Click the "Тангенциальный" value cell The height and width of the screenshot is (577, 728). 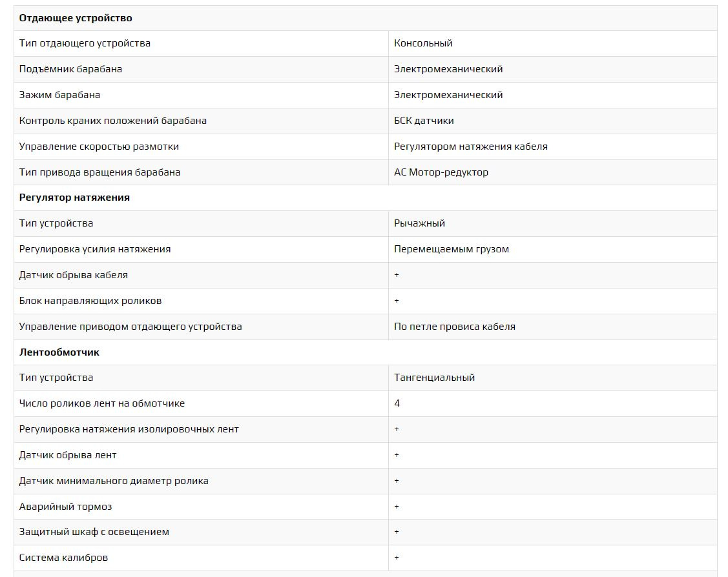pyautogui.click(x=434, y=378)
